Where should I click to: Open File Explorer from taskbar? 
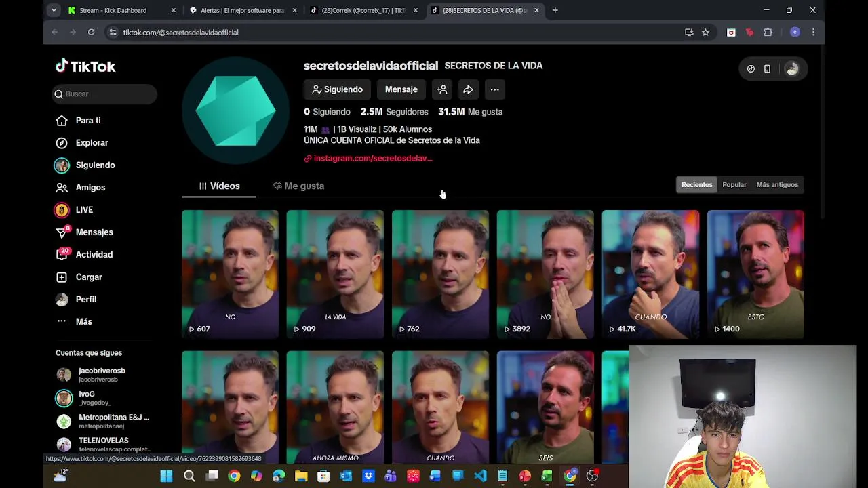(301, 476)
